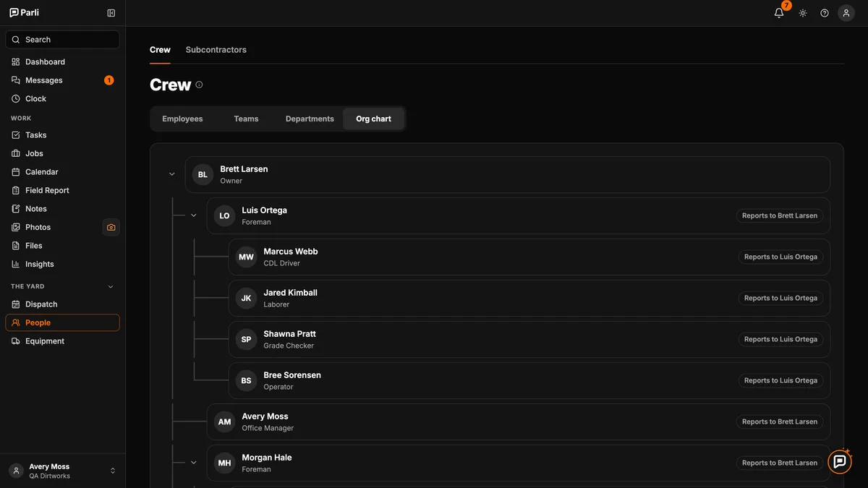Click the Parli logo
Image resolution: width=868 pixels, height=488 pixels.
click(25, 12)
